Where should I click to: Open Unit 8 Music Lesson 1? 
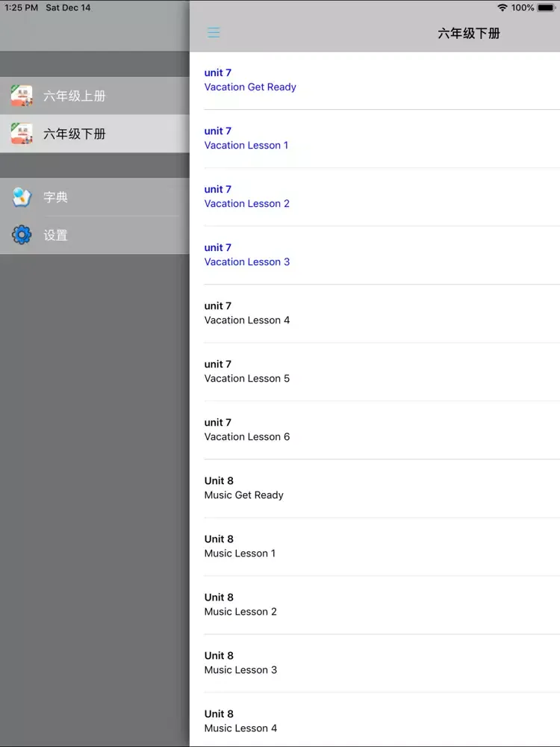coord(375,547)
